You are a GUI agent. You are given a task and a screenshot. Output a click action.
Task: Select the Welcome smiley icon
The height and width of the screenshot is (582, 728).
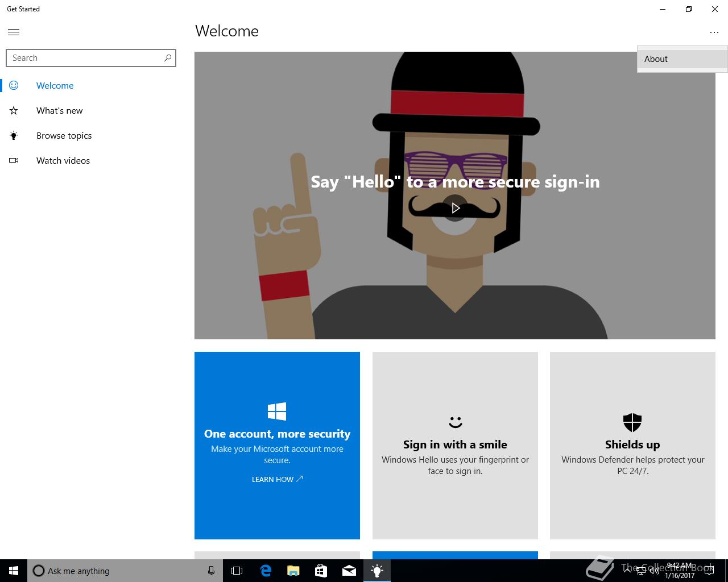coord(14,85)
